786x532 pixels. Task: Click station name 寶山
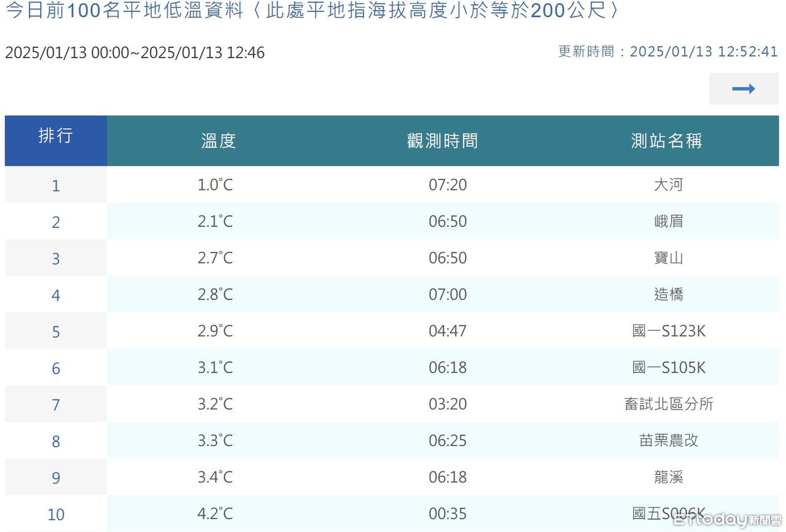coord(668,258)
